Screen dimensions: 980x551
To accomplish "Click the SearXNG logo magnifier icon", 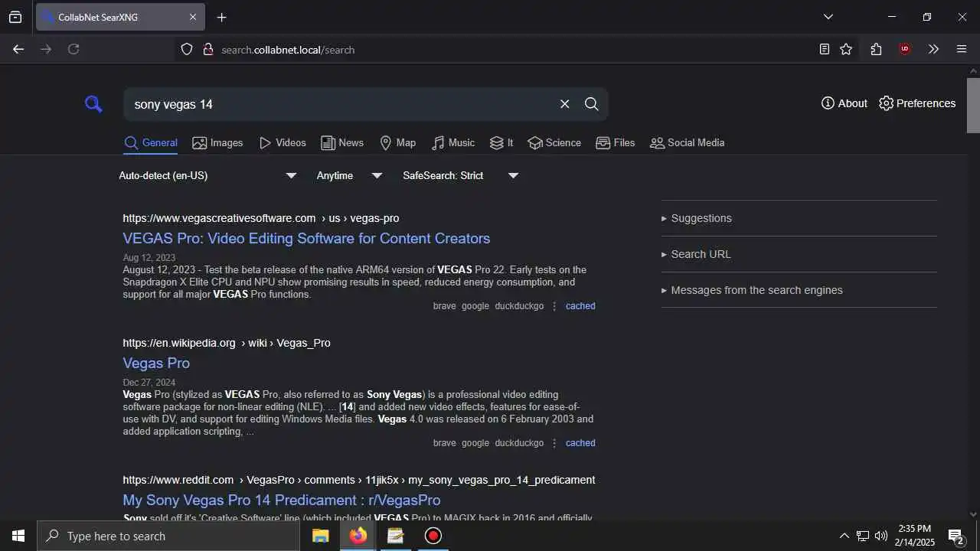I will pyautogui.click(x=93, y=104).
